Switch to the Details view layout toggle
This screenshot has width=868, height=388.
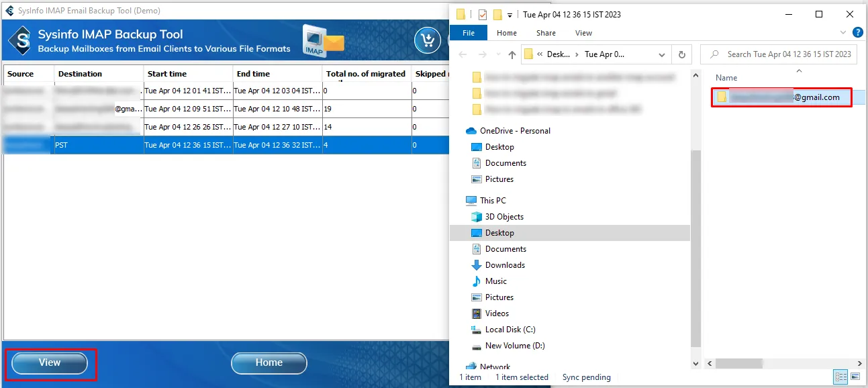(x=840, y=377)
